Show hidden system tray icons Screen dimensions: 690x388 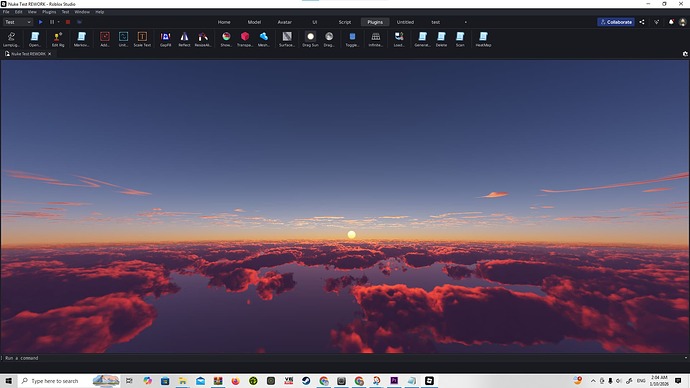point(593,381)
